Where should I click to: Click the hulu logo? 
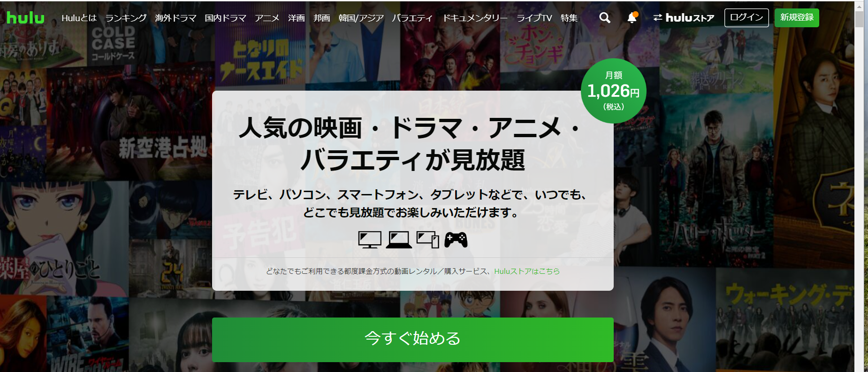(x=25, y=18)
